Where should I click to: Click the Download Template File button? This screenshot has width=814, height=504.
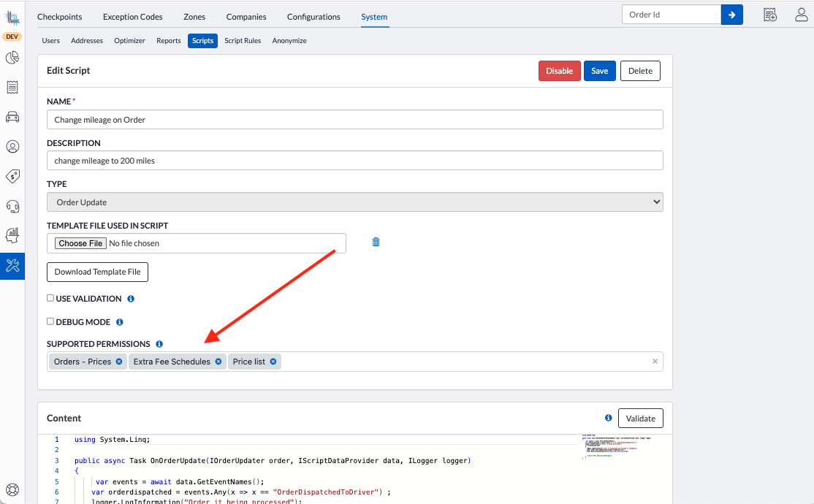pyautogui.click(x=98, y=272)
